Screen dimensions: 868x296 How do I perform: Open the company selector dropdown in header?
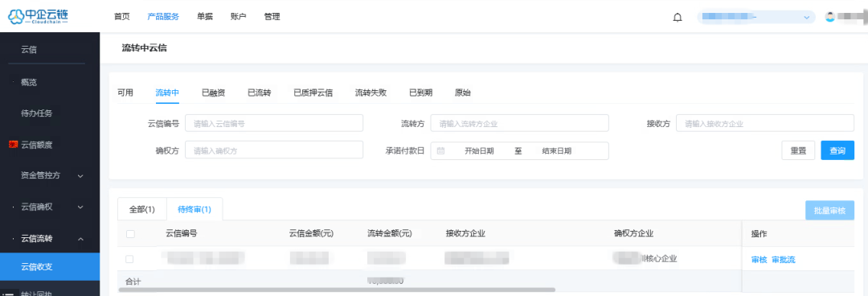tap(756, 17)
